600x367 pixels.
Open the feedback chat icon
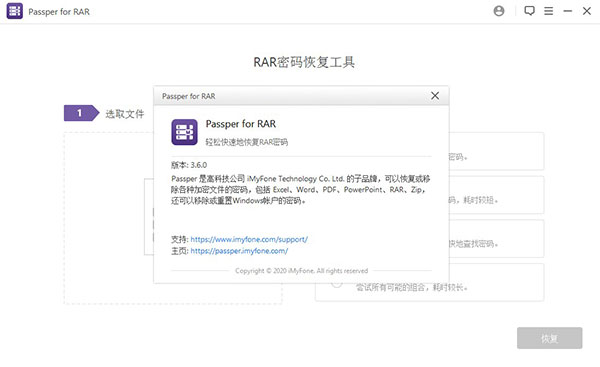[x=529, y=11]
